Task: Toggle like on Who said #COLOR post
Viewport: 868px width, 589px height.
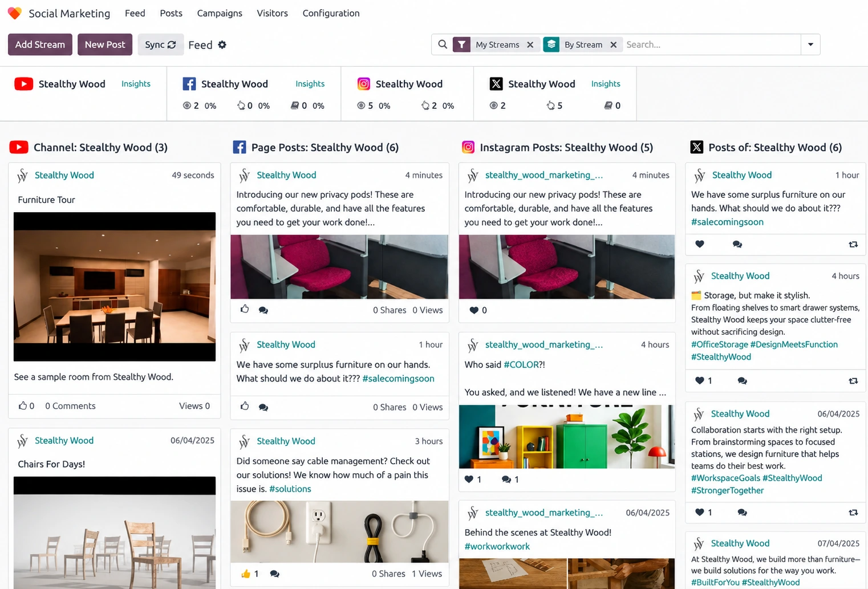Action: 469,480
